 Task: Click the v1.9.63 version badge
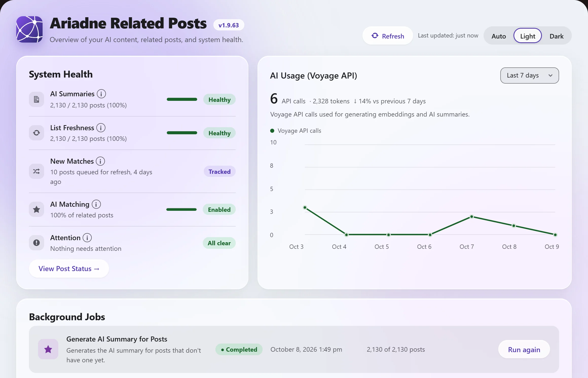(x=229, y=25)
